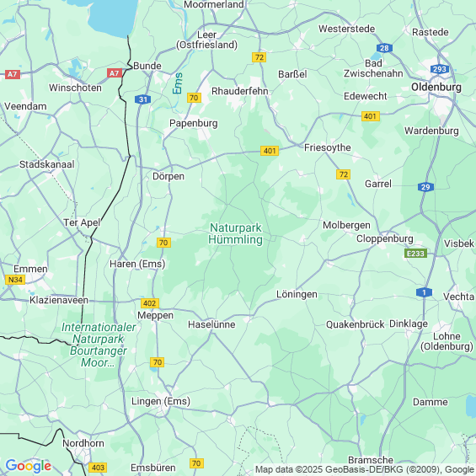Click the Ems river label

tap(178, 83)
